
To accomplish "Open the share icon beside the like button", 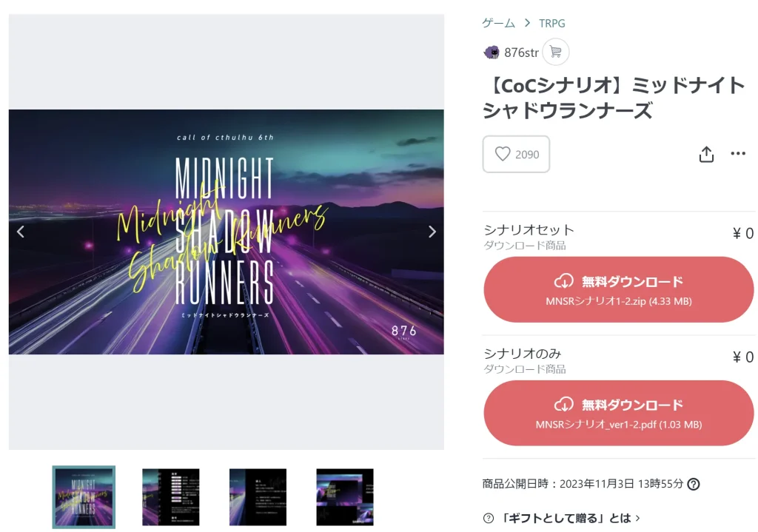I will coord(706,154).
